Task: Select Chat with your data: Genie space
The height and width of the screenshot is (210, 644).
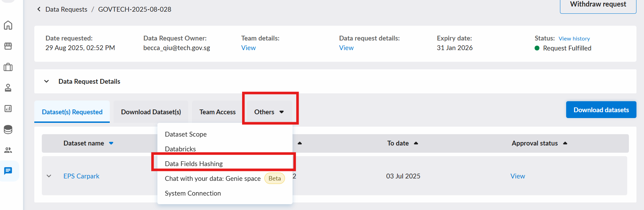Action: [x=225, y=178]
